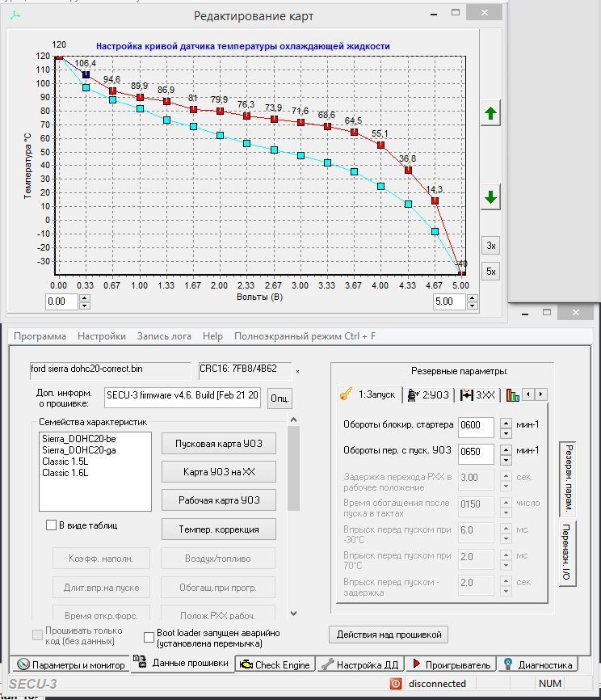This screenshot has height=700, width=601.
Task: Click the Действия над прошивкой button
Action: pos(389,635)
